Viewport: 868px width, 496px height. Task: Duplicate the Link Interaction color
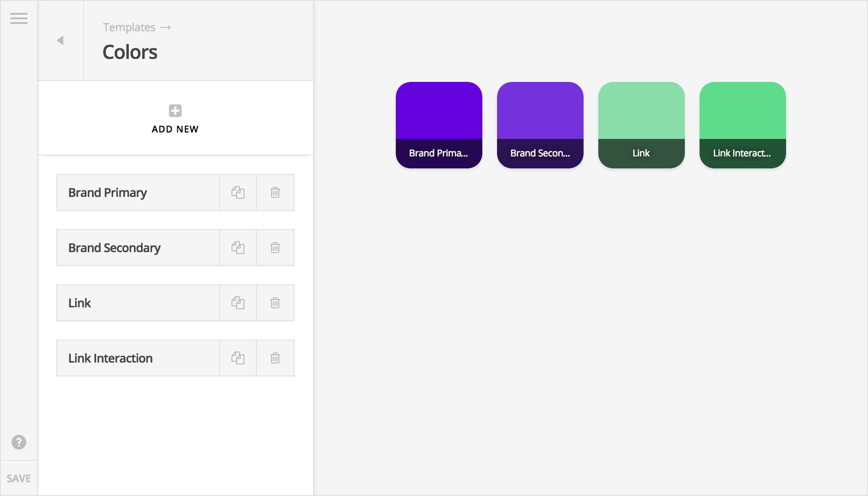237,358
